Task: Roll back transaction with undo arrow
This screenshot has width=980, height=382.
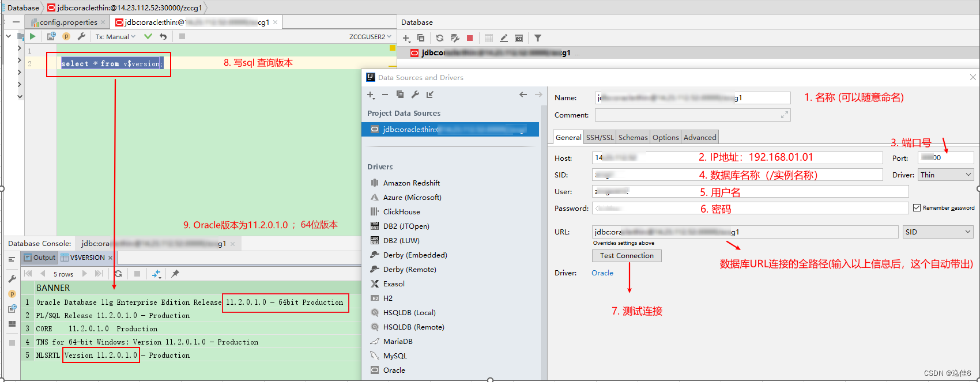Action: 163,36
